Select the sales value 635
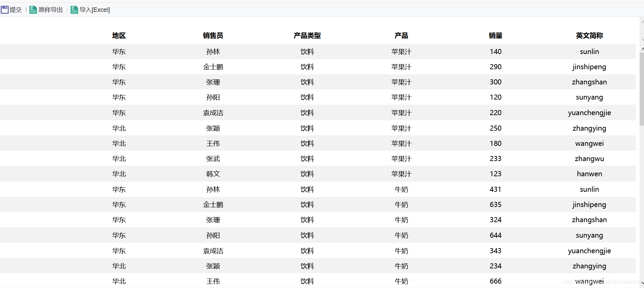The height and width of the screenshot is (288, 644). (495, 205)
